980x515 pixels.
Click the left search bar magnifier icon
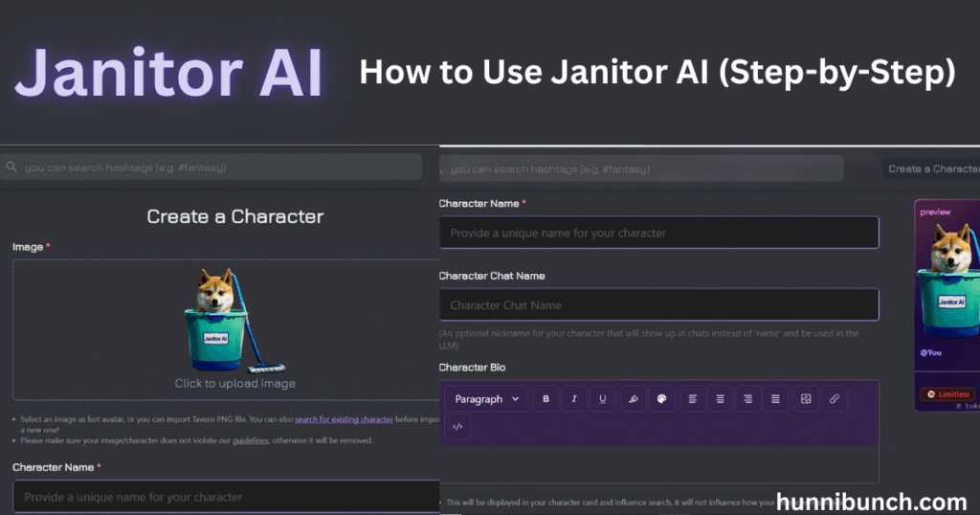pyautogui.click(x=11, y=167)
